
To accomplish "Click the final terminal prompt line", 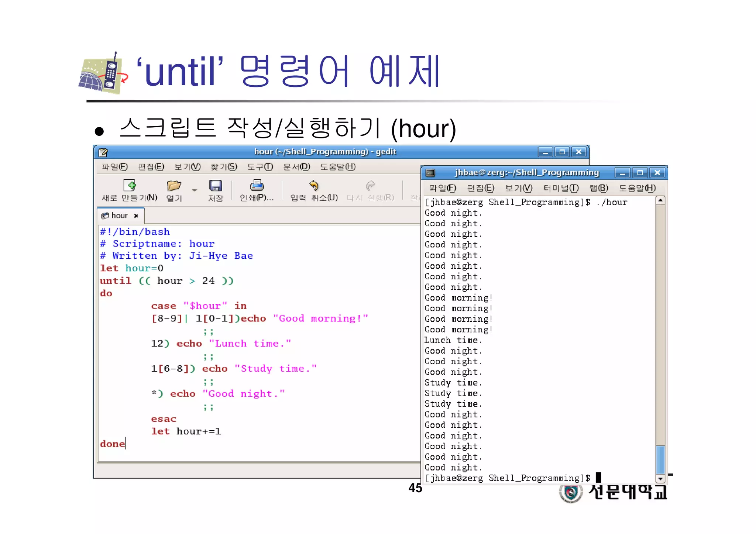I will (x=513, y=478).
